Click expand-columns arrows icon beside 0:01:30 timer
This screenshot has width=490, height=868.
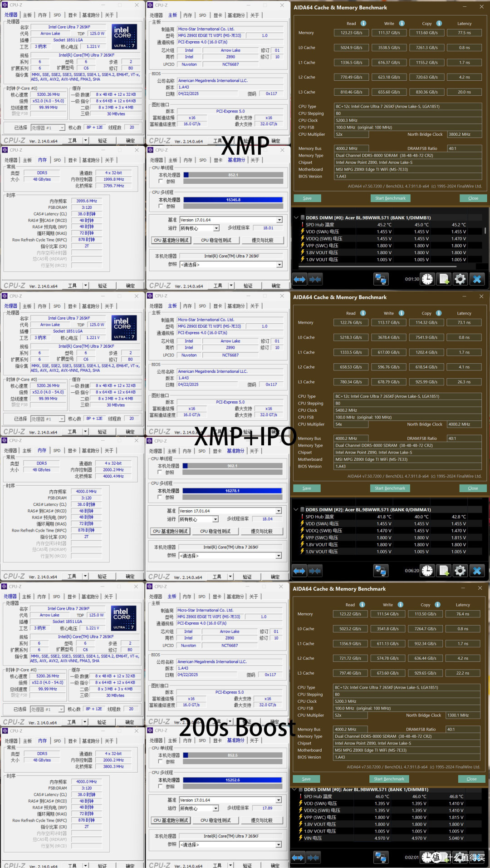[x=300, y=280]
